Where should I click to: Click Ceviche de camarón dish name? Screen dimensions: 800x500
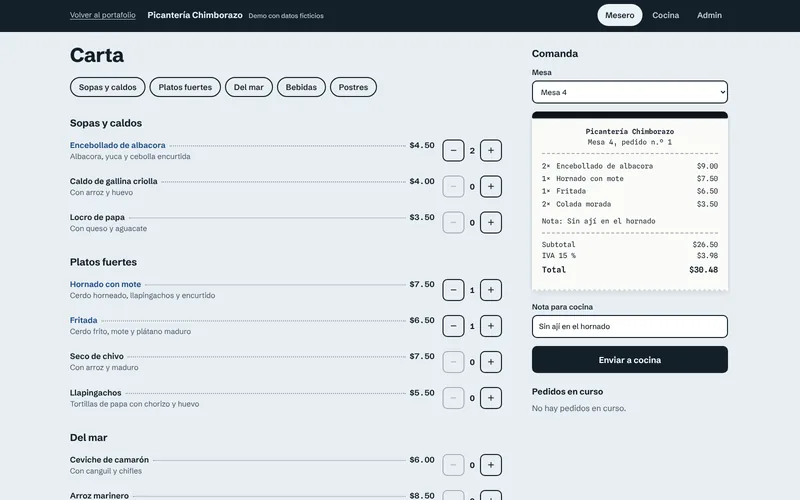tap(109, 460)
